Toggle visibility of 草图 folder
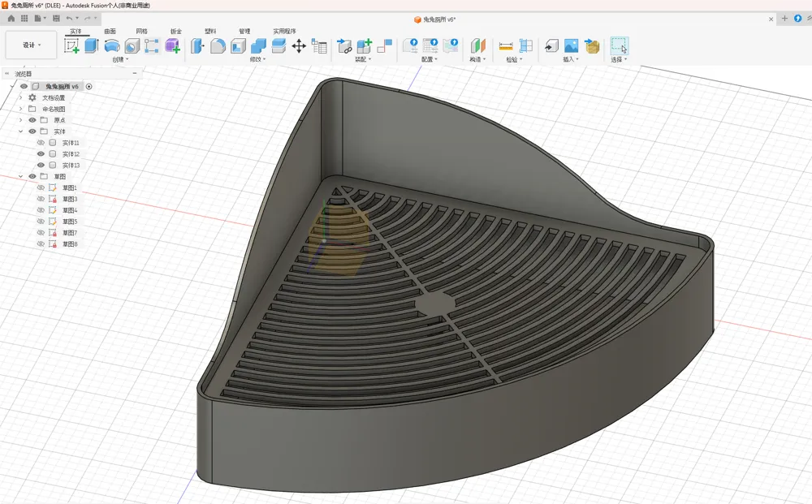 pos(32,176)
